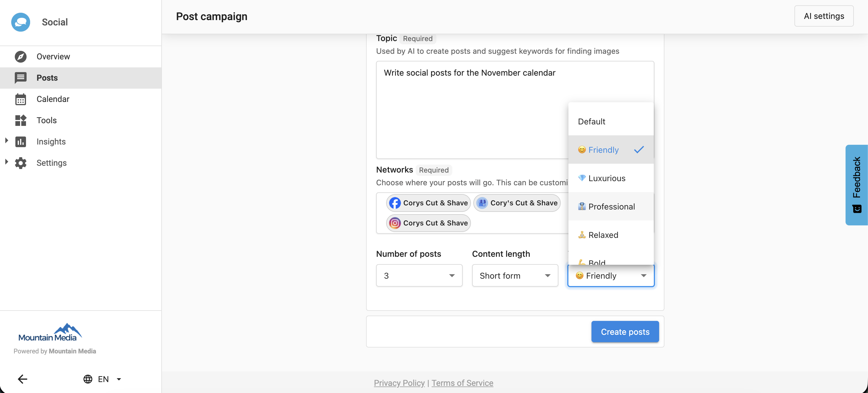
Task: Click the Social app logo icon
Action: (x=21, y=22)
